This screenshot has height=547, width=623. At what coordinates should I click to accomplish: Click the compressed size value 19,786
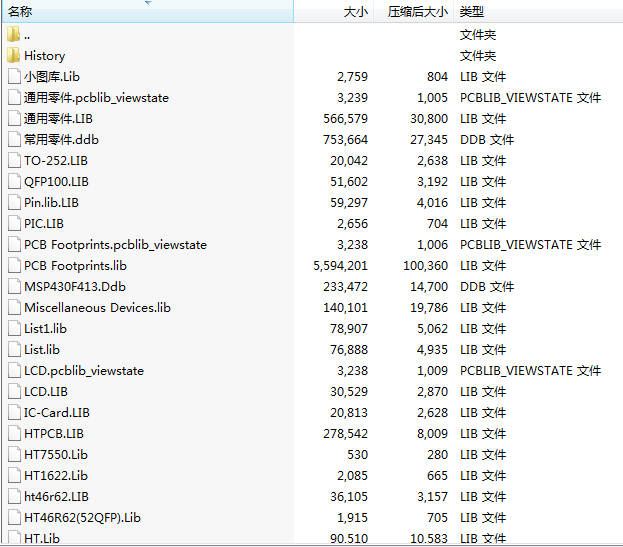pos(429,307)
